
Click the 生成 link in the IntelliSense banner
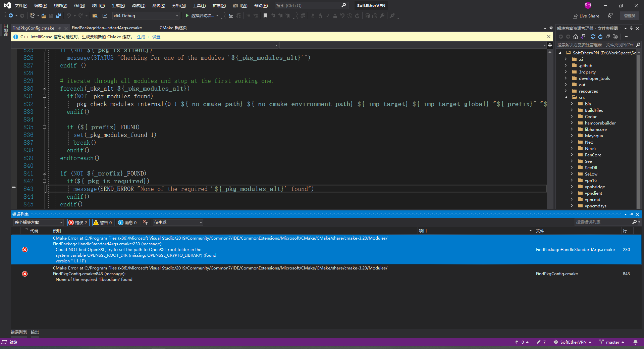pos(142,37)
